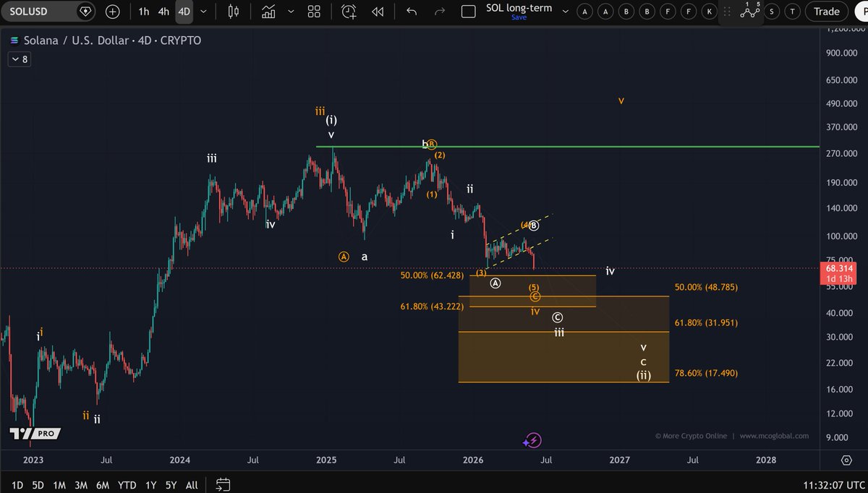Click the SOL long-term layout name
The height and width of the screenshot is (493, 868).
coord(519,8)
